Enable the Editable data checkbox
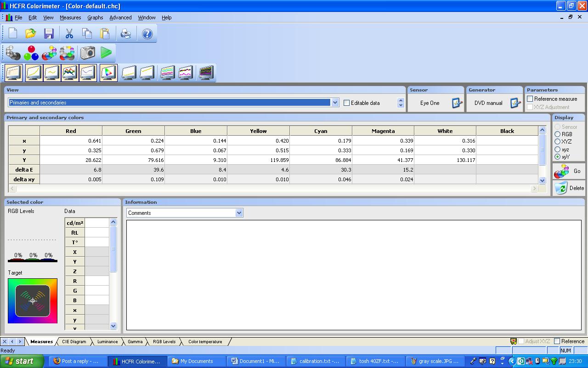 pos(346,103)
